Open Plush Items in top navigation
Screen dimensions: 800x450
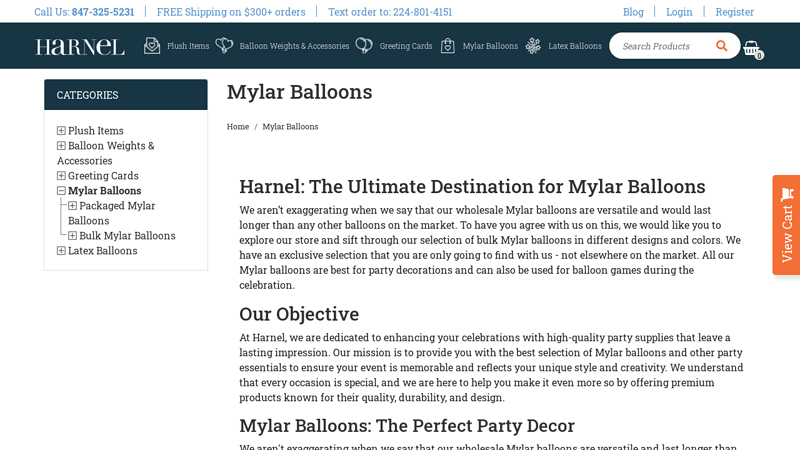(x=188, y=46)
